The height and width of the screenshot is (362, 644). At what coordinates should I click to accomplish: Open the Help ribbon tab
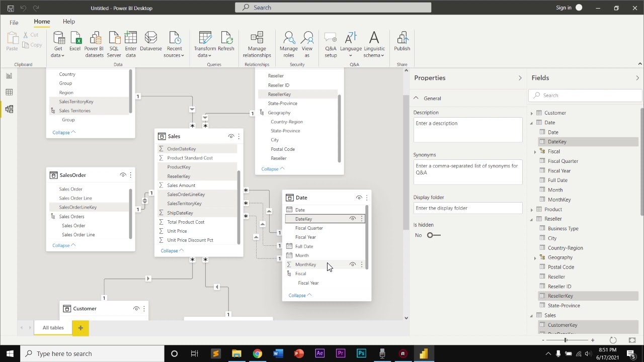pyautogui.click(x=69, y=22)
